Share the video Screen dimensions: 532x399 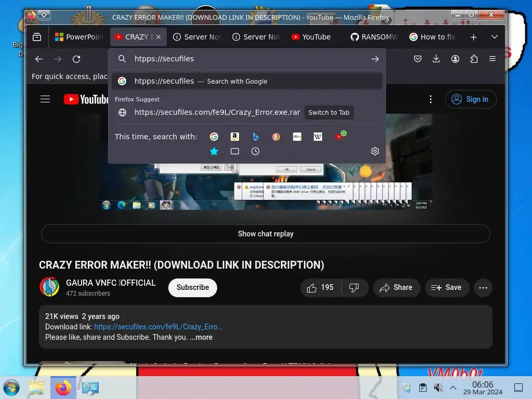click(x=396, y=288)
